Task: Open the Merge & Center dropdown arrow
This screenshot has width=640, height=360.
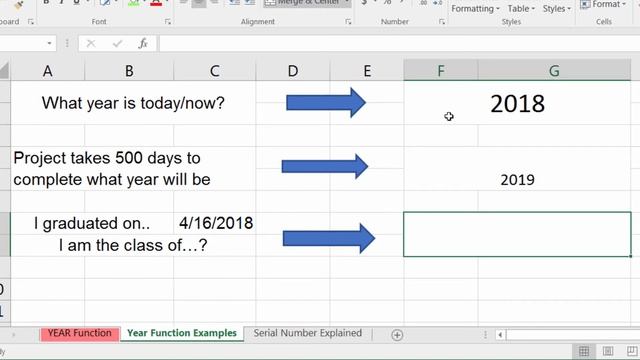Action: [347, 2]
